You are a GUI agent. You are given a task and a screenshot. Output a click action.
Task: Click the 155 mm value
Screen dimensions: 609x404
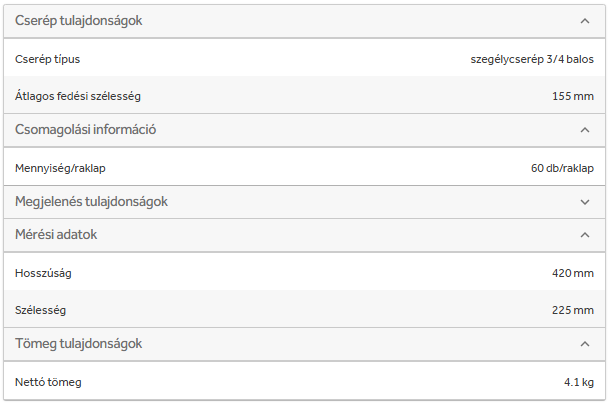tap(572, 96)
